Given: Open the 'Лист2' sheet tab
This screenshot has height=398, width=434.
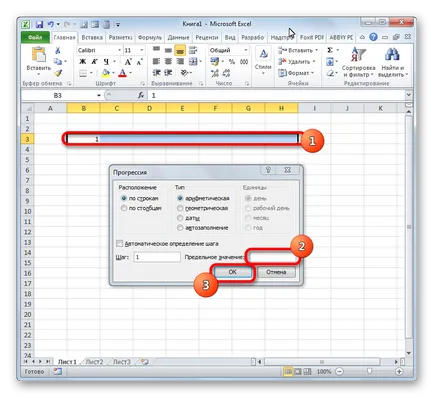Looking at the screenshot, I should (94, 362).
